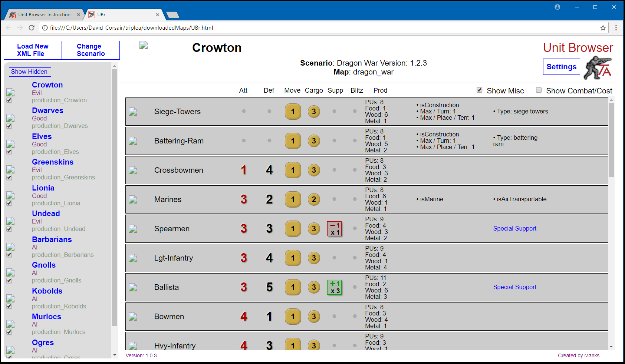Switch to Unit Browser Instructions tab

45,15
